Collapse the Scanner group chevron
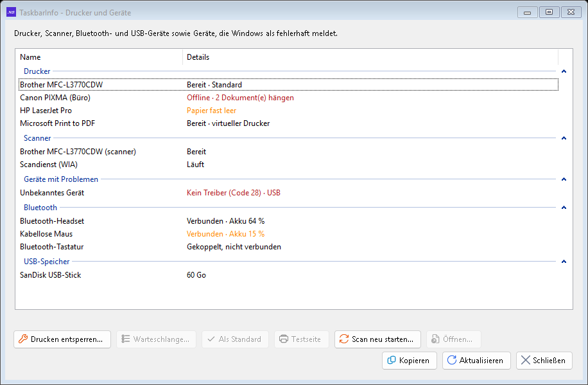 click(x=564, y=138)
